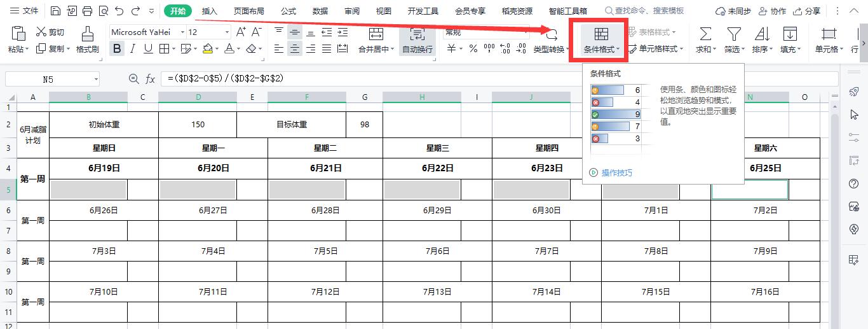
Task: Click the Cut (剪切) scissors button
Action: (x=50, y=32)
